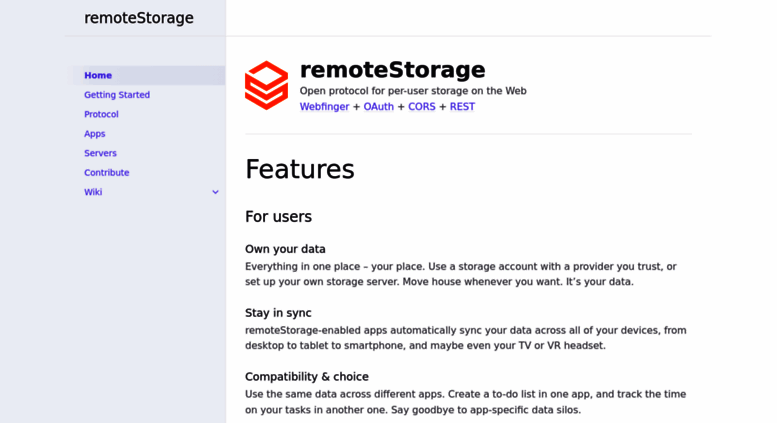
Task: Click the red remoteStorage cube logo
Action: pos(266,85)
